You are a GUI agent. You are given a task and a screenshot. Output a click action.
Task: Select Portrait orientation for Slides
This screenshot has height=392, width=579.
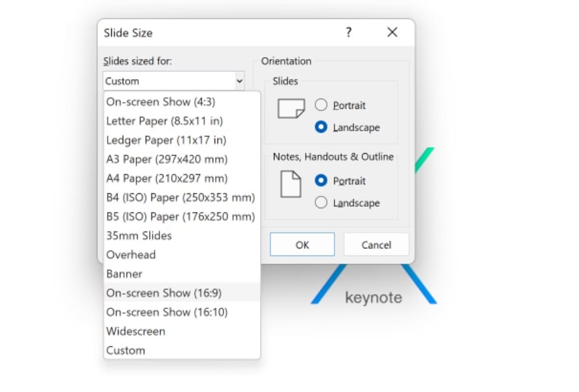pos(322,105)
